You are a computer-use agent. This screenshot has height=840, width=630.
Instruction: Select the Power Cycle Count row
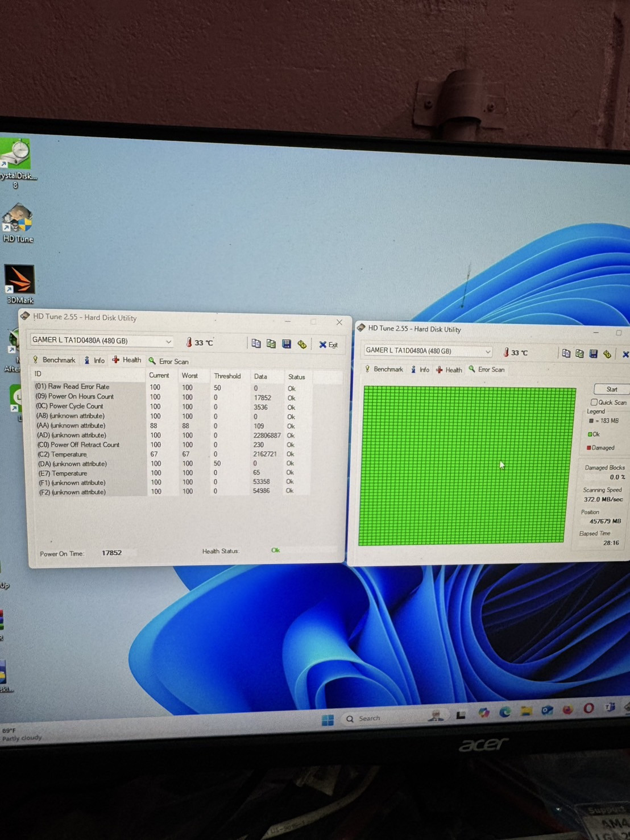[x=172, y=407]
